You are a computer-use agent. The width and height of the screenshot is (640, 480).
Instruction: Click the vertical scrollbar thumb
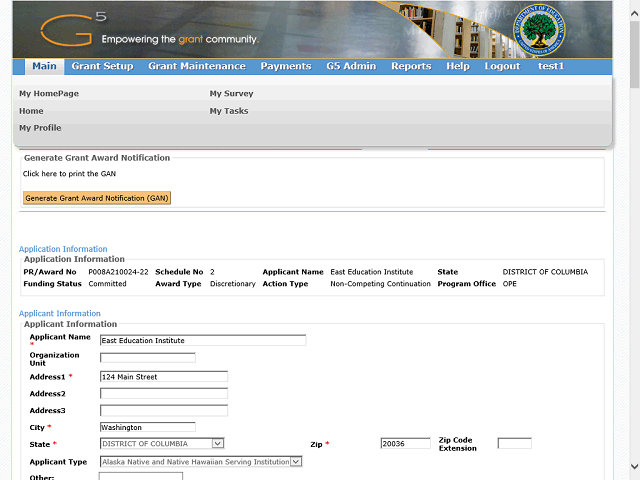click(634, 55)
